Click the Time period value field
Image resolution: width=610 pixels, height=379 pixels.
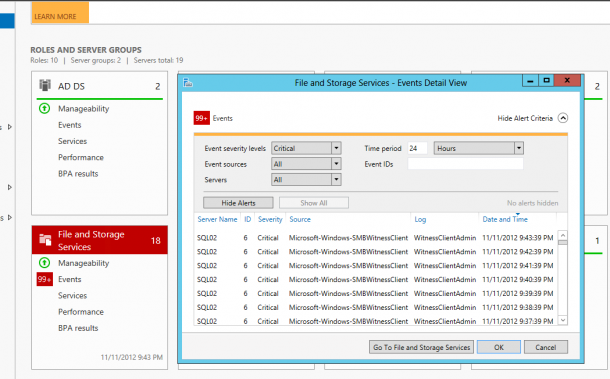point(417,148)
